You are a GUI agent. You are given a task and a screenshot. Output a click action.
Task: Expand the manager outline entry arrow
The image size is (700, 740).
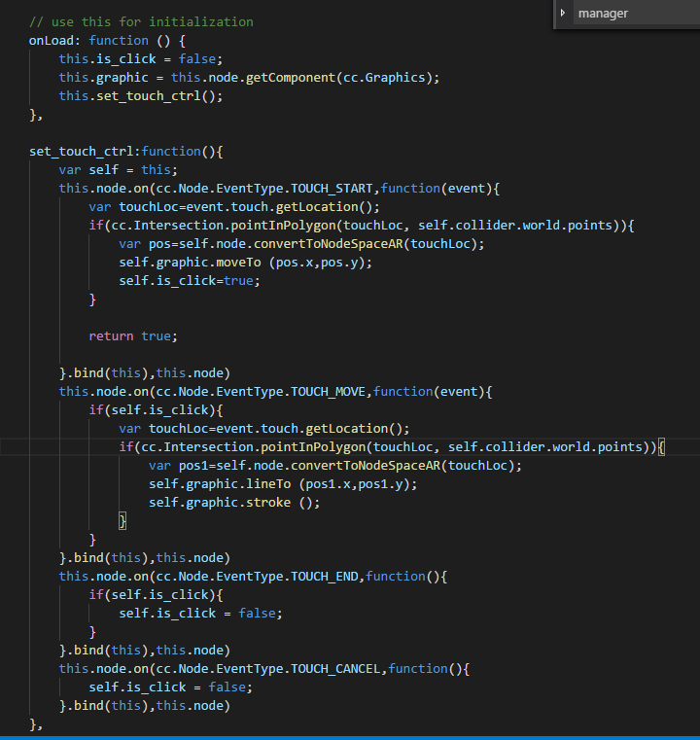(562, 13)
